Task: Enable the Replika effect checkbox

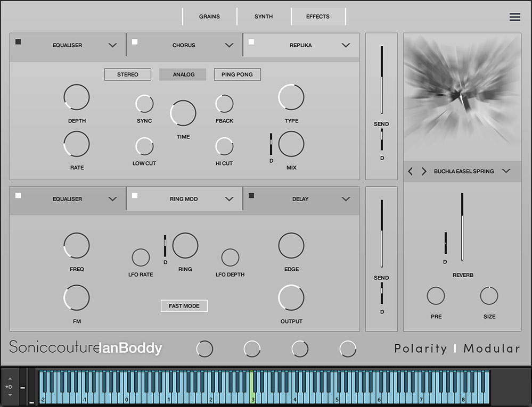Action: pos(251,42)
